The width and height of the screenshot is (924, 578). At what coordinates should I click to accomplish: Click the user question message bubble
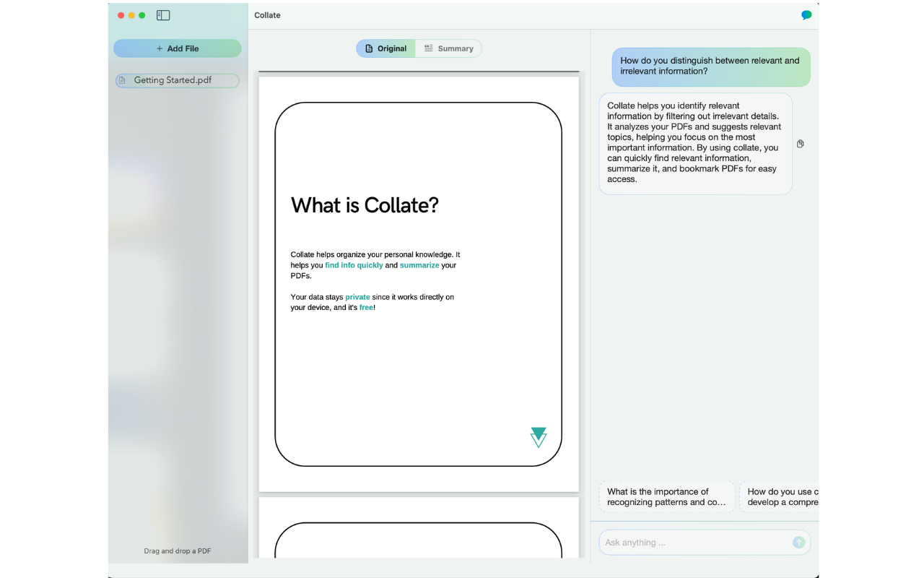[711, 66]
